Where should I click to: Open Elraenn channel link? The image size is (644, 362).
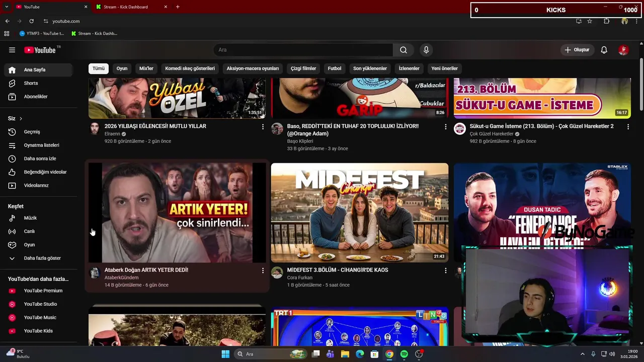(112, 134)
